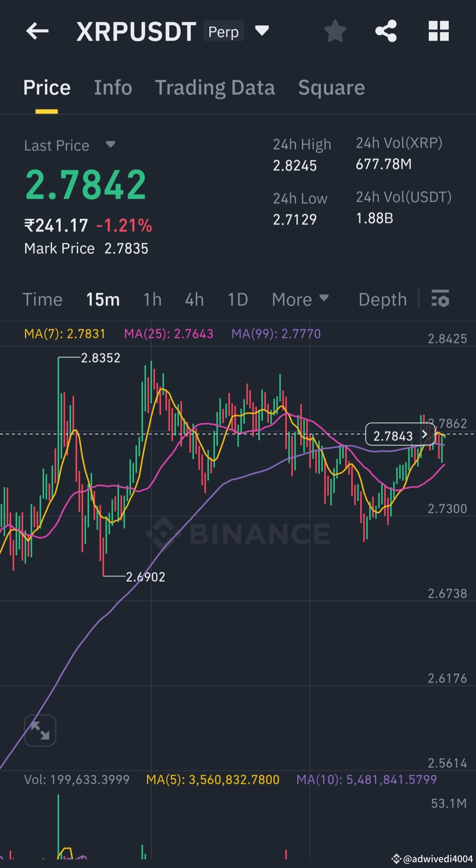The image size is (476, 868).
Task: Open the Info section
Action: point(112,87)
